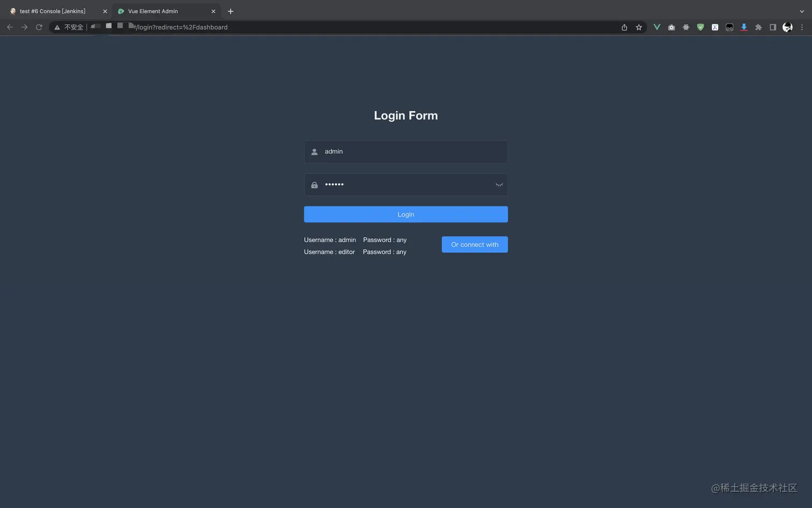Go forward to the next page
This screenshot has height=508, width=812.
click(24, 27)
